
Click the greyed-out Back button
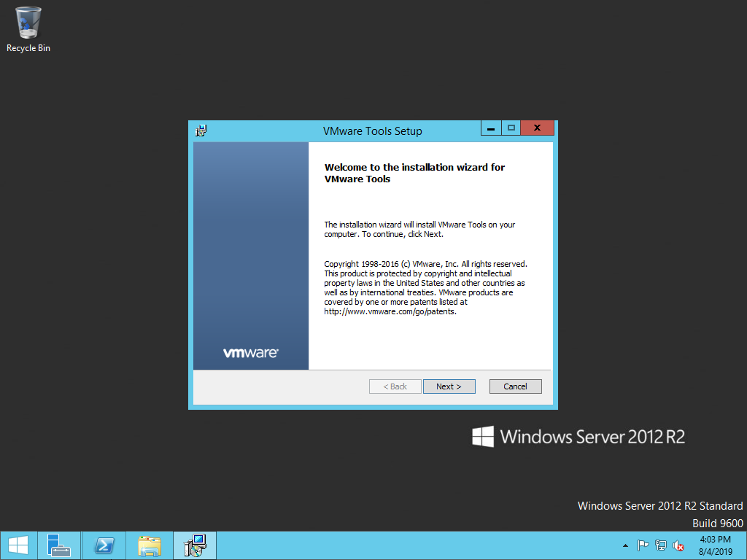pos(395,386)
